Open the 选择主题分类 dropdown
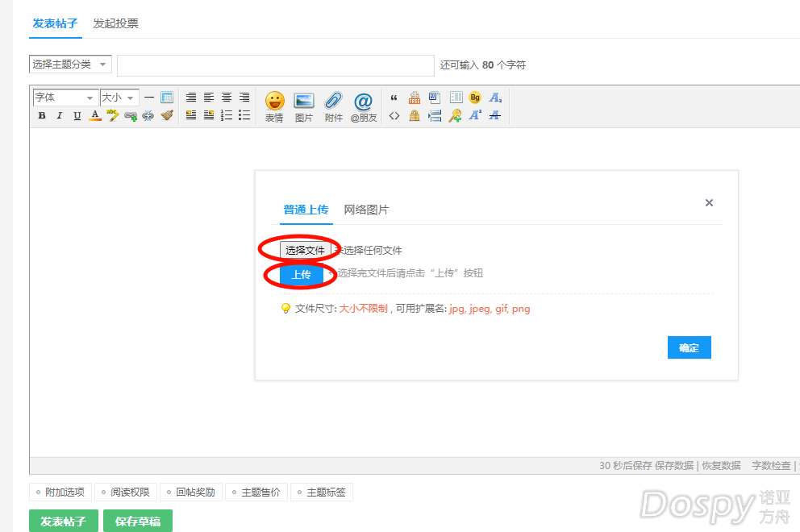This screenshot has height=532, width=800. click(x=70, y=64)
